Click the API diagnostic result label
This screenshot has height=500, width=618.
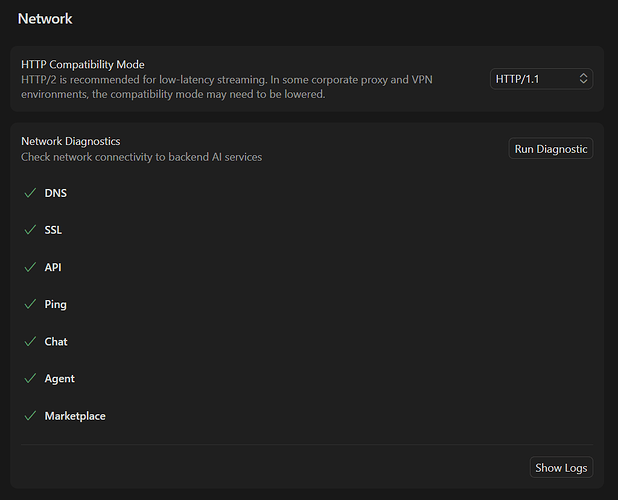click(53, 267)
